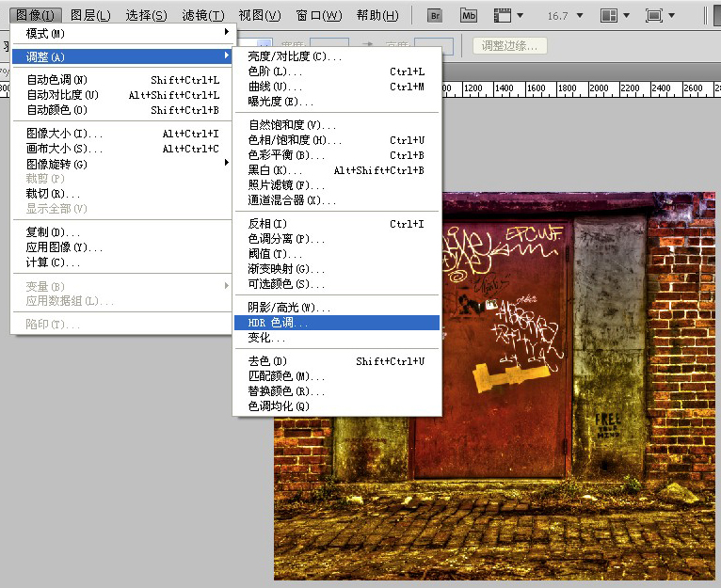Image resolution: width=721 pixels, height=588 pixels.
Task: Open the 滤镜(T) menu
Action: [203, 15]
